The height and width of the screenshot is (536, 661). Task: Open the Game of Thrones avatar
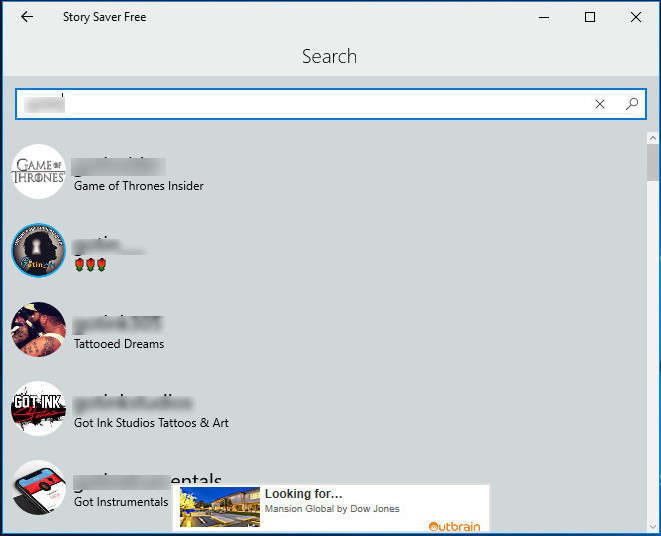(x=38, y=172)
